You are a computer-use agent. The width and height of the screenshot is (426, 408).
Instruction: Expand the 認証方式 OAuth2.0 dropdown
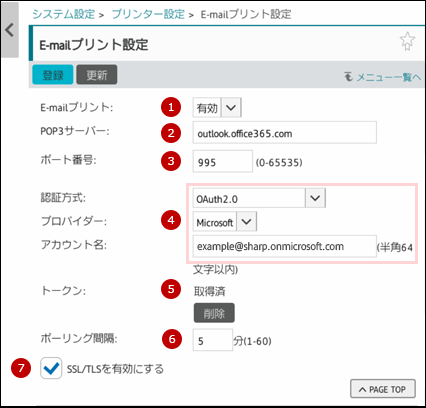click(259, 198)
